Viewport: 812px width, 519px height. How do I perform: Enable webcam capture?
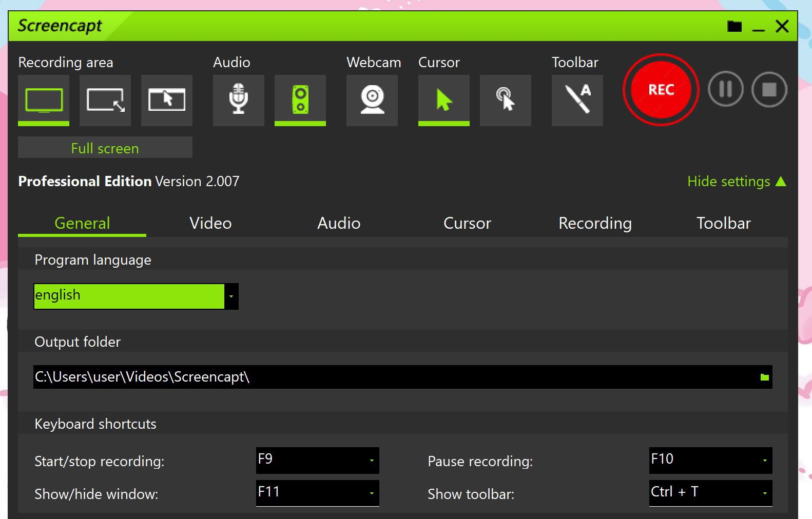coord(372,100)
